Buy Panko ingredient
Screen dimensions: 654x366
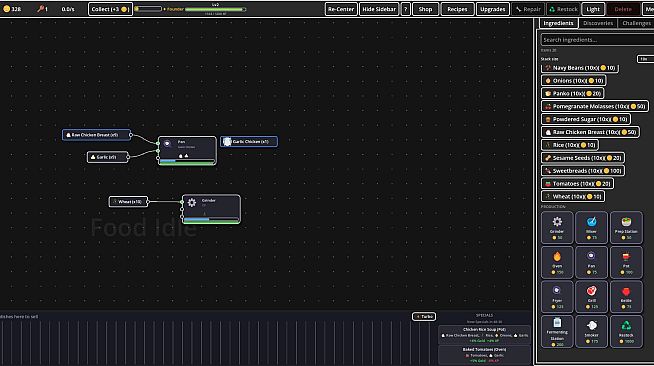pos(573,93)
